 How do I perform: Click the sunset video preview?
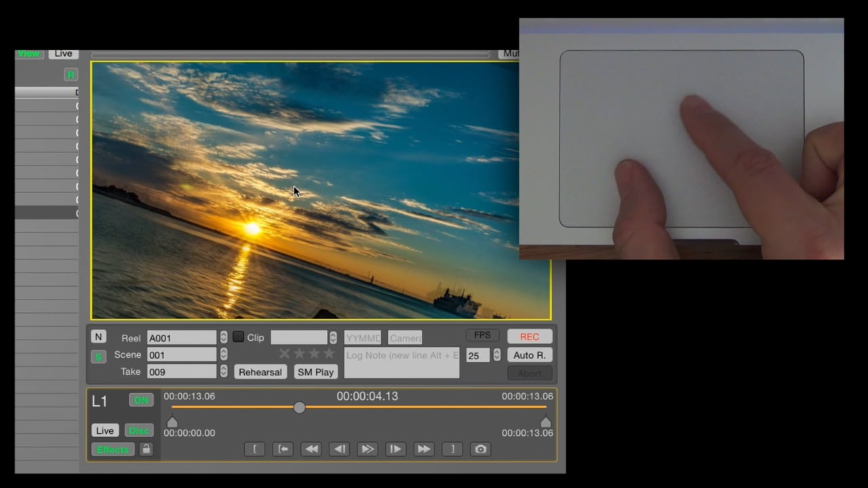[321, 190]
